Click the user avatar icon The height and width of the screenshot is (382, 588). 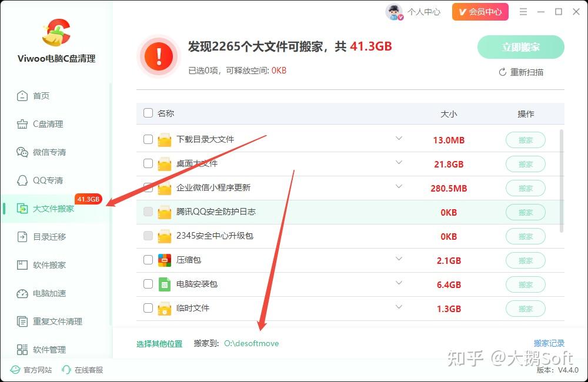click(394, 12)
